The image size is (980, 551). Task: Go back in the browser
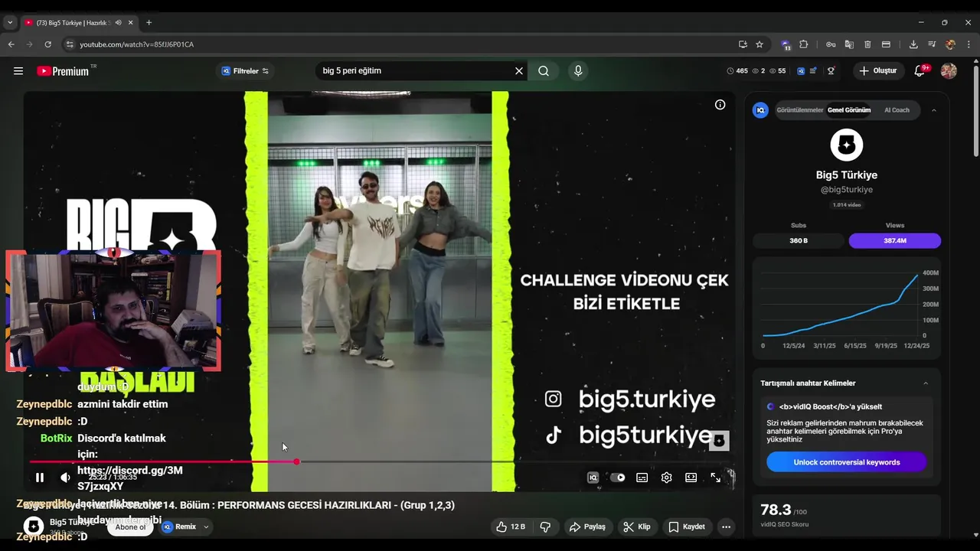[x=11, y=44]
